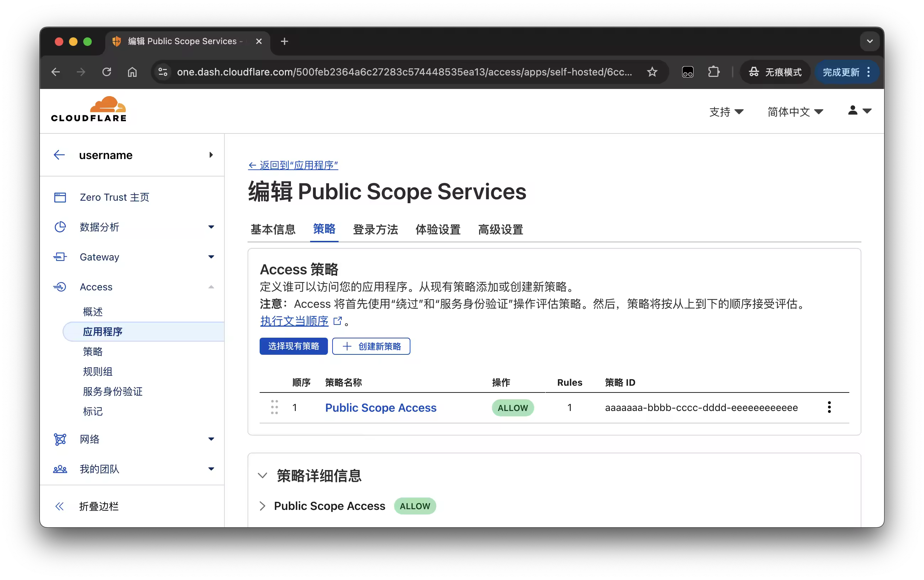Image resolution: width=924 pixels, height=580 pixels.
Task: Open a new browser tab
Action: tap(284, 41)
